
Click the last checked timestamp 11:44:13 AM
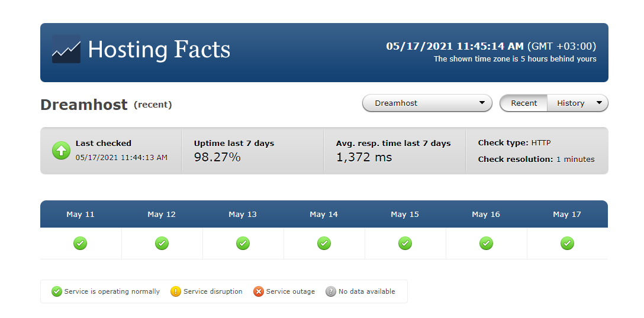pos(121,158)
